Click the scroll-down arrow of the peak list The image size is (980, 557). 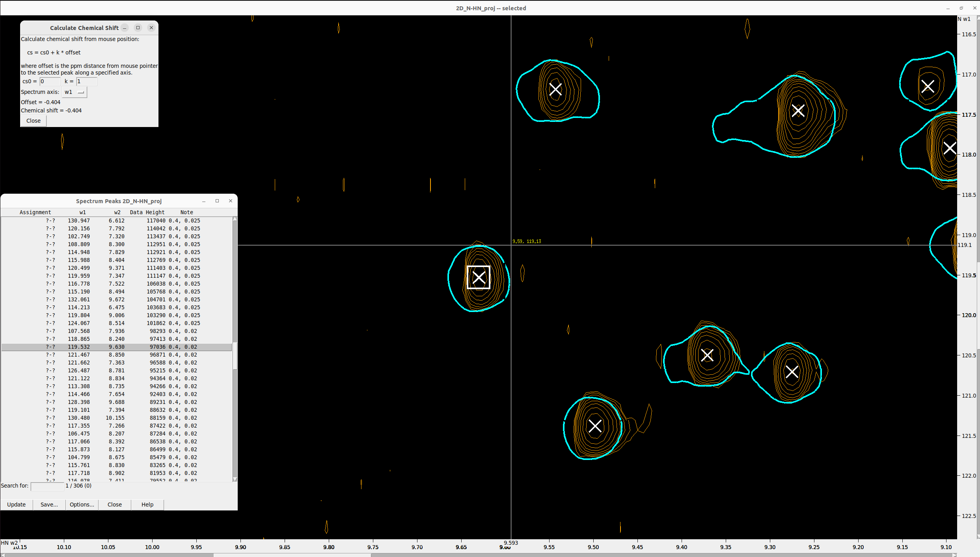coord(235,479)
